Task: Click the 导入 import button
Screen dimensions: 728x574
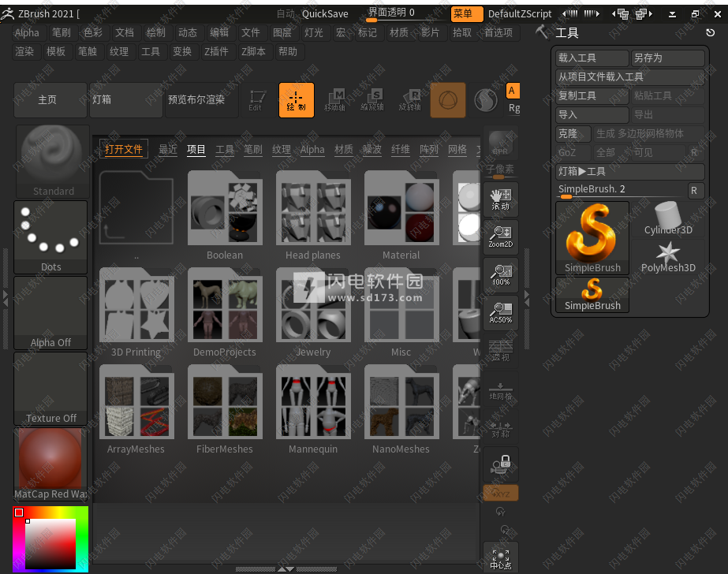Action: 592,114
